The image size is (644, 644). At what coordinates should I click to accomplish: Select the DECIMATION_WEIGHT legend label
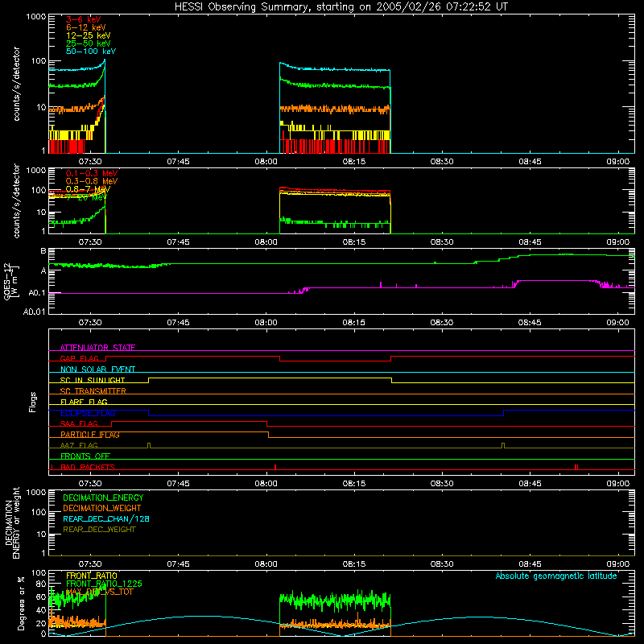101,508
